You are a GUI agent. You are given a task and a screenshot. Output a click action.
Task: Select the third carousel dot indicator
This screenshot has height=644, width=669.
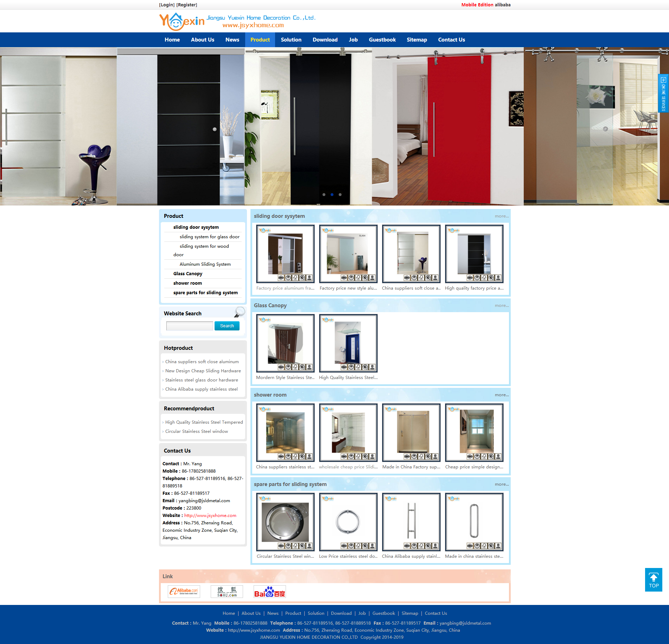tap(340, 195)
